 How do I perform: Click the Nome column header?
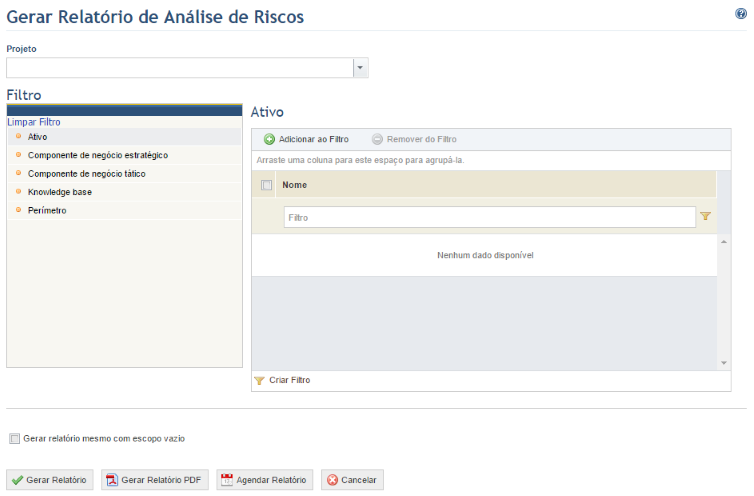496,185
